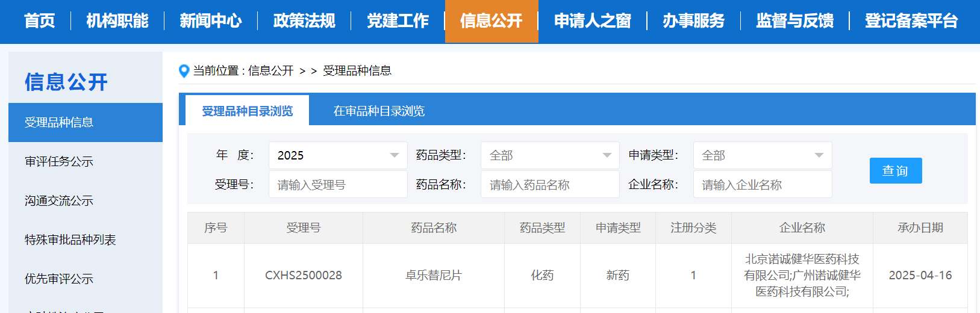Select 审评任务公示 in the sidebar
Image resolution: width=980 pixels, height=313 pixels.
click(59, 161)
